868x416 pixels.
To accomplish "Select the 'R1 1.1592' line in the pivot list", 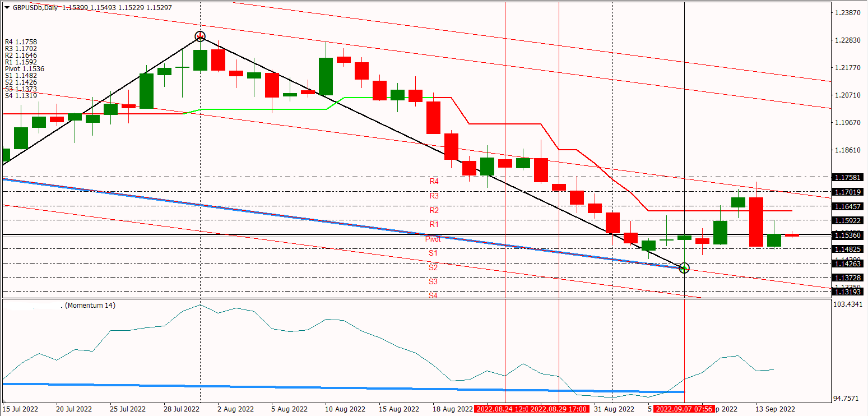I will pyautogui.click(x=21, y=62).
